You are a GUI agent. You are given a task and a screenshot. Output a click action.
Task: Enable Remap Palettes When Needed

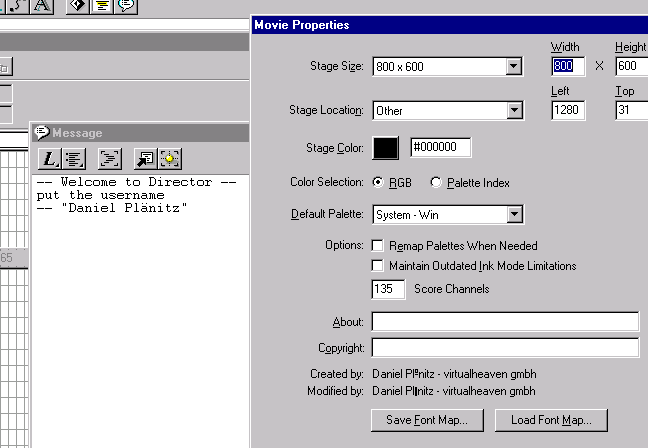(x=377, y=245)
